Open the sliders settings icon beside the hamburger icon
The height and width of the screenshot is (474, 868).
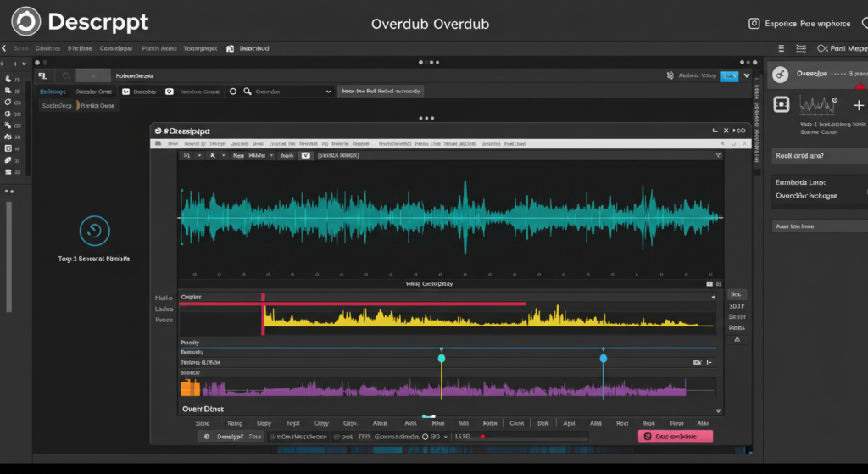coord(800,48)
